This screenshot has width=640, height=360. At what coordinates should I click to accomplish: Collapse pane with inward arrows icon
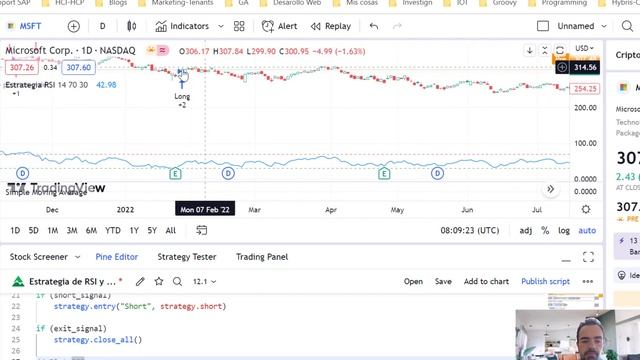[544, 51]
